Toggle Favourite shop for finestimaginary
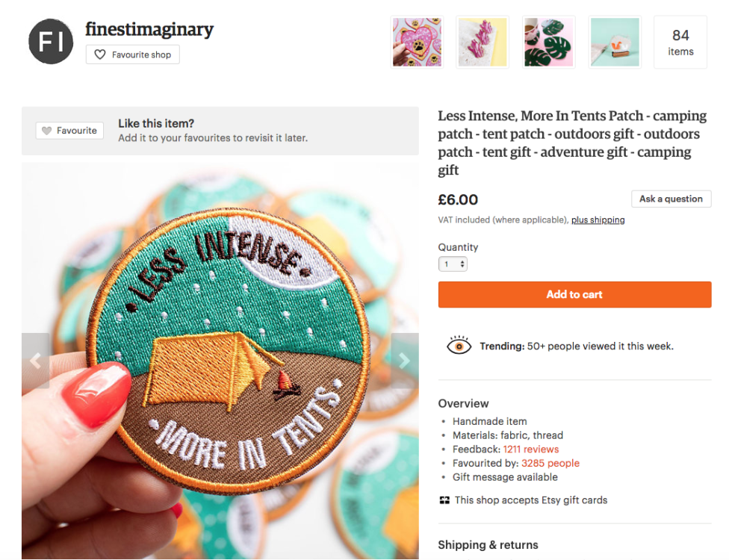The height and width of the screenshot is (560, 729). point(132,55)
